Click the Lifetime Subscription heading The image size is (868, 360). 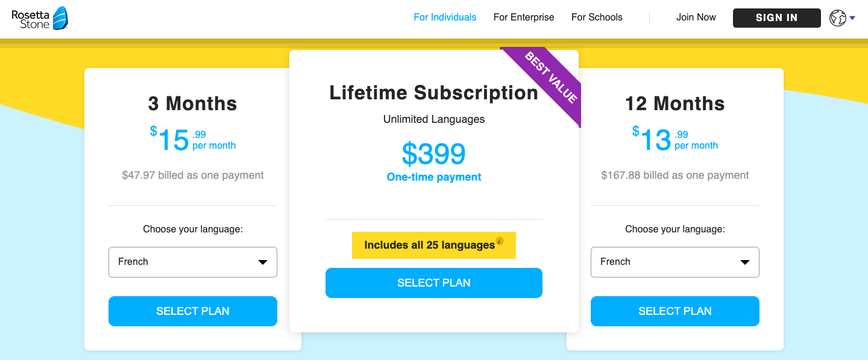pos(433,93)
